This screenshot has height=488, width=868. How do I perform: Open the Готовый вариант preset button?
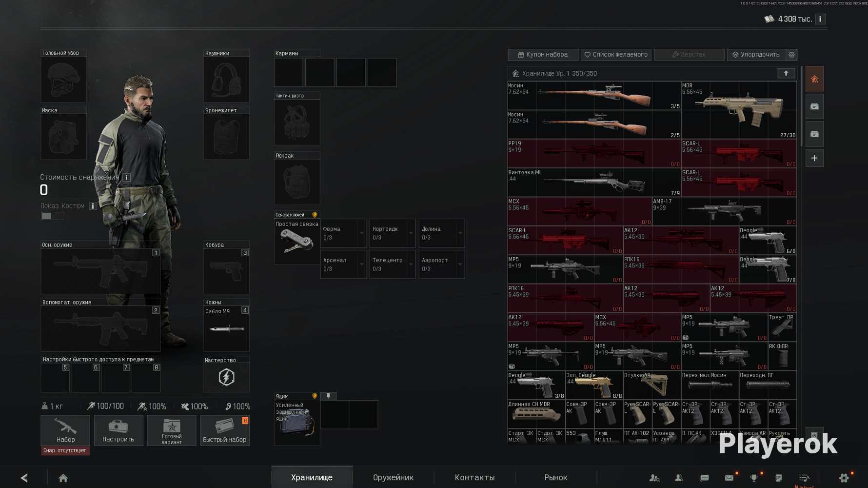pyautogui.click(x=171, y=430)
